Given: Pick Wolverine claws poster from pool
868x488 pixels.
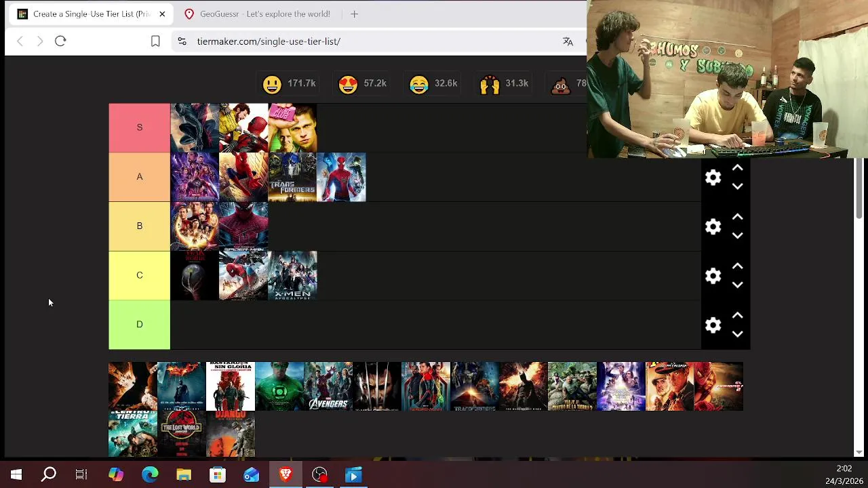Looking at the screenshot, I should pos(377,386).
